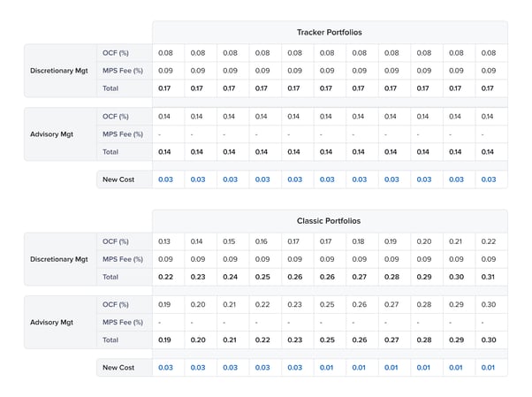The image size is (532, 397).
Task: Select the 0.24 Total cell in Classic Discretionary
Action: pyautogui.click(x=230, y=277)
